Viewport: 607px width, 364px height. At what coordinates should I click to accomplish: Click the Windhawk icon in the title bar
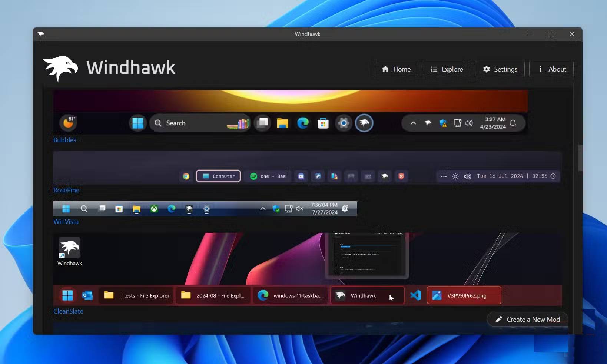click(x=41, y=34)
